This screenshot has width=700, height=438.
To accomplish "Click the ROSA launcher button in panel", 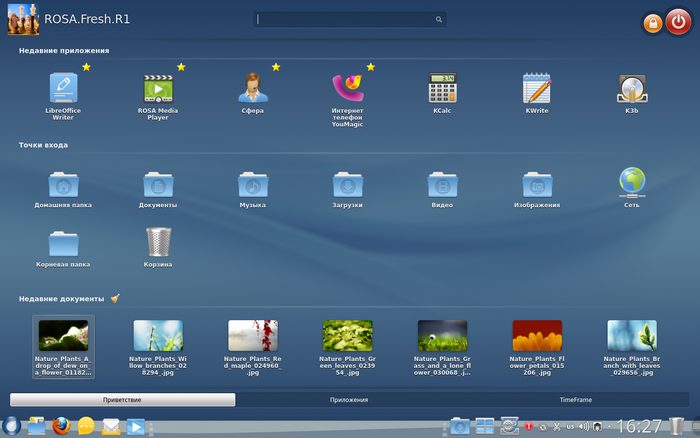I will (11, 425).
